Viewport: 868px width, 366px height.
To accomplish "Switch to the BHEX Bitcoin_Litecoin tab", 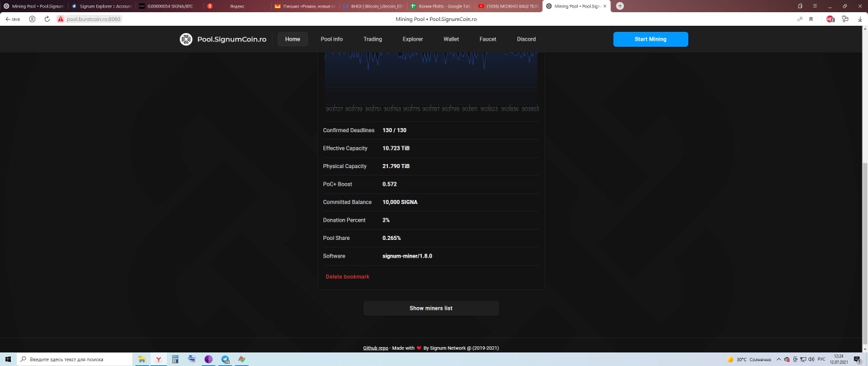I will 372,6.
